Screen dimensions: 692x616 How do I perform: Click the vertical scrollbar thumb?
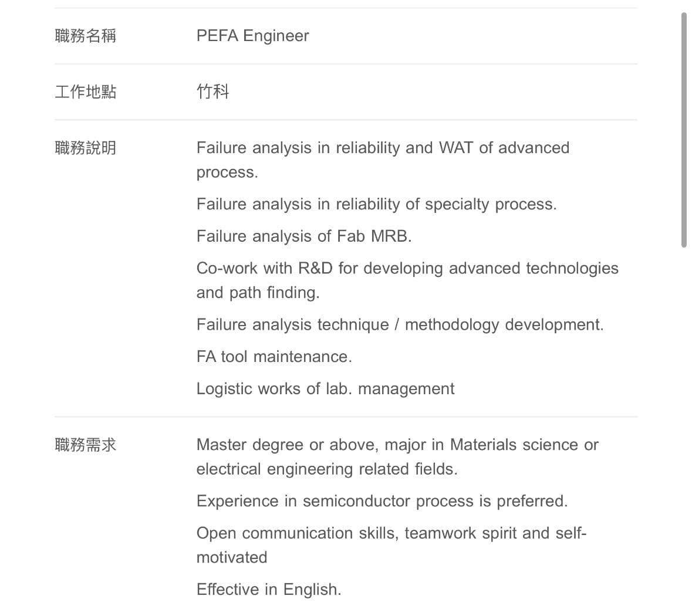[x=684, y=130]
